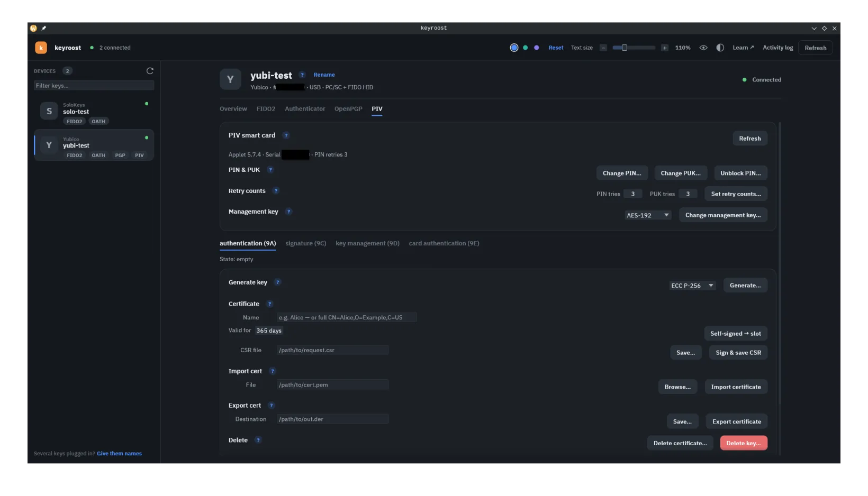Viewport: 868px width, 496px height.
Task: Select the authentication (9A) slot tab
Action: coord(248,244)
